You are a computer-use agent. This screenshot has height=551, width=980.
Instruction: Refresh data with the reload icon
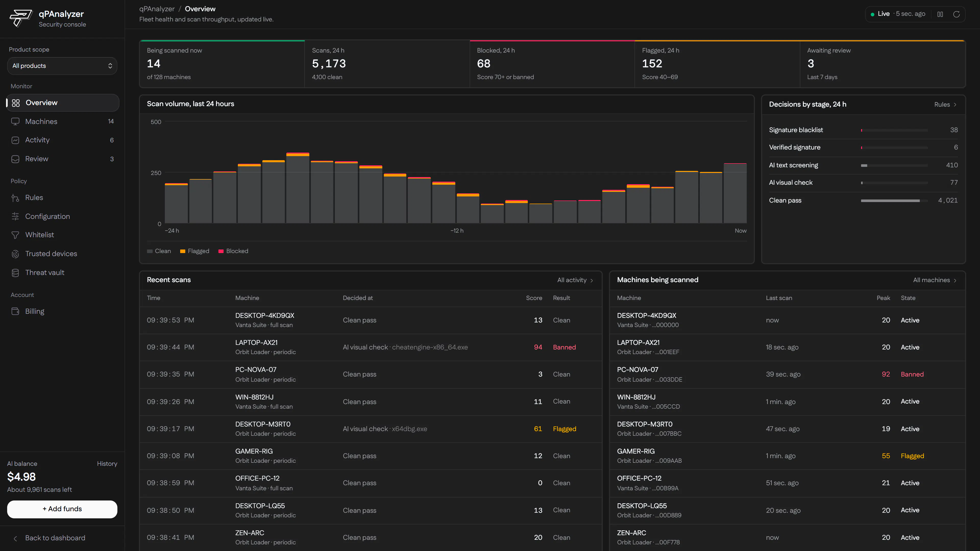(x=957, y=14)
